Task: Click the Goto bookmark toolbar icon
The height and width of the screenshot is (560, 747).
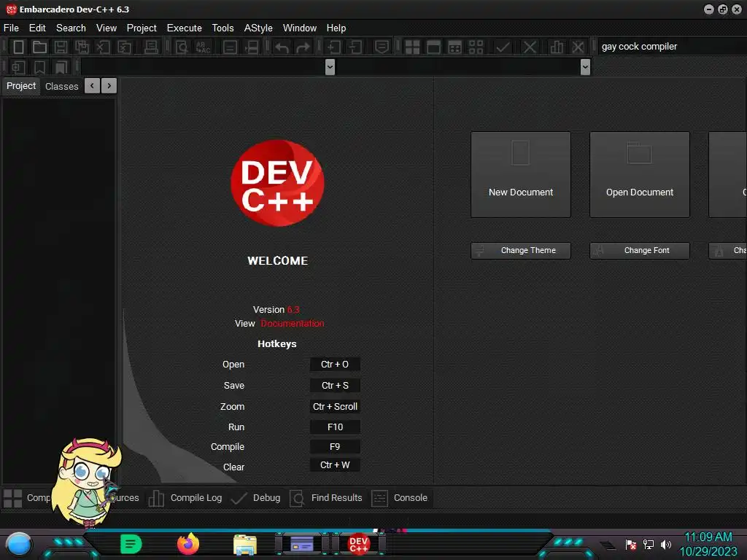Action: click(x=61, y=67)
